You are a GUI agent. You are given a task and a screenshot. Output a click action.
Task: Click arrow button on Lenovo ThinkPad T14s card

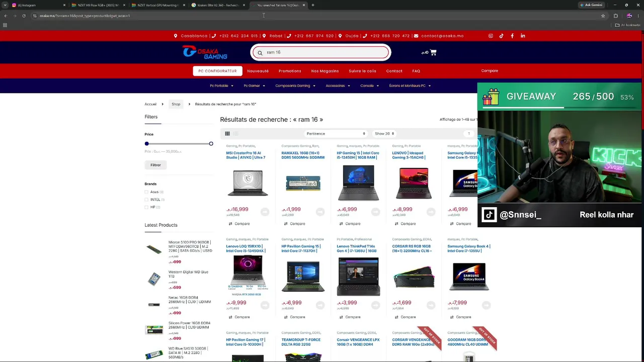(x=375, y=305)
